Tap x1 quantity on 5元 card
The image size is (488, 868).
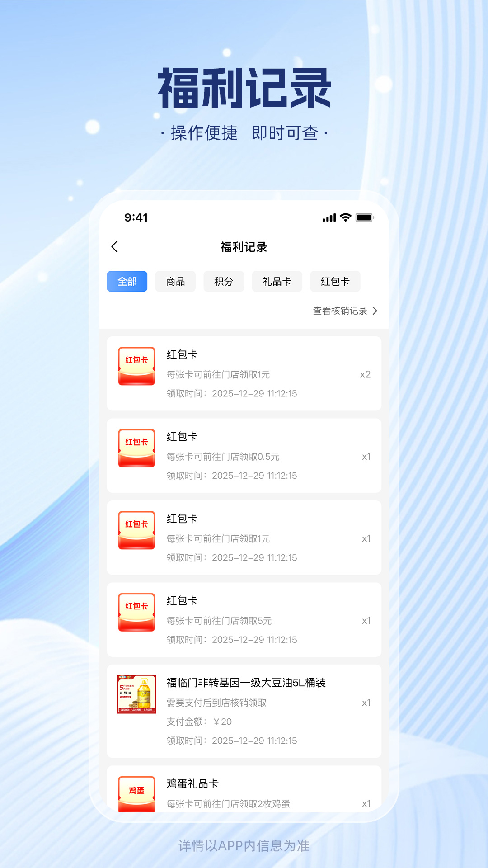point(366,621)
